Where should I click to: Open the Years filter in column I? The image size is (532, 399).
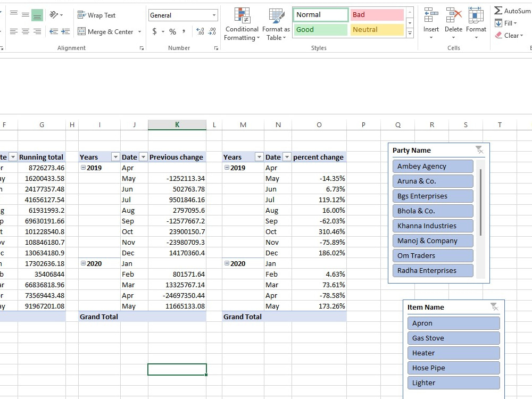click(115, 157)
